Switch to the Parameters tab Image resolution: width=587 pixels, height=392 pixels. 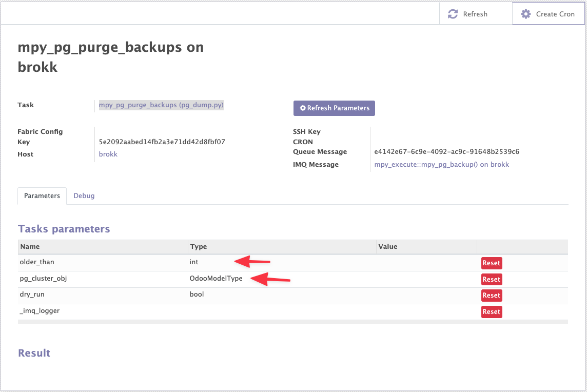(x=42, y=195)
